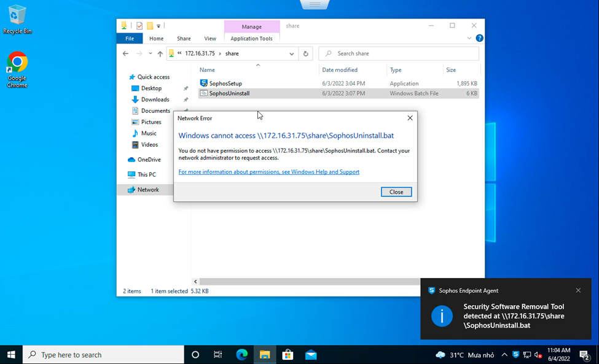Click the New Folder quick access toolbar icon
This screenshot has width=599, height=364.
(150, 26)
